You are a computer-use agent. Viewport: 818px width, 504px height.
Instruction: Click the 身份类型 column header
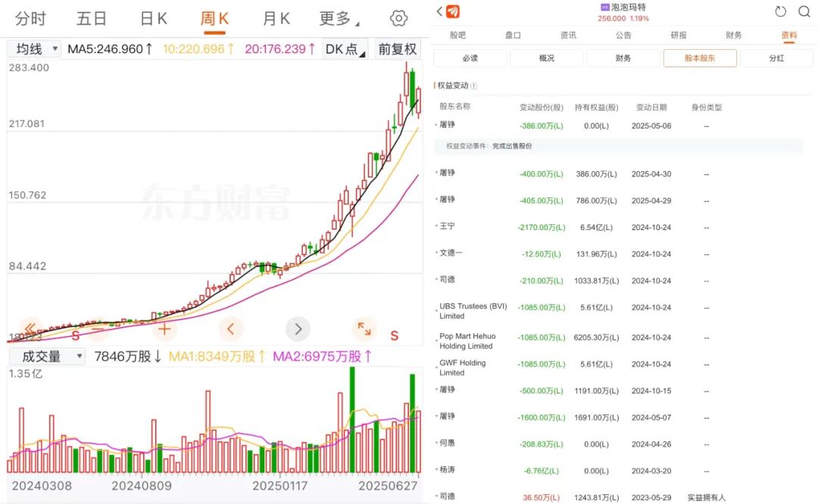[707, 107]
